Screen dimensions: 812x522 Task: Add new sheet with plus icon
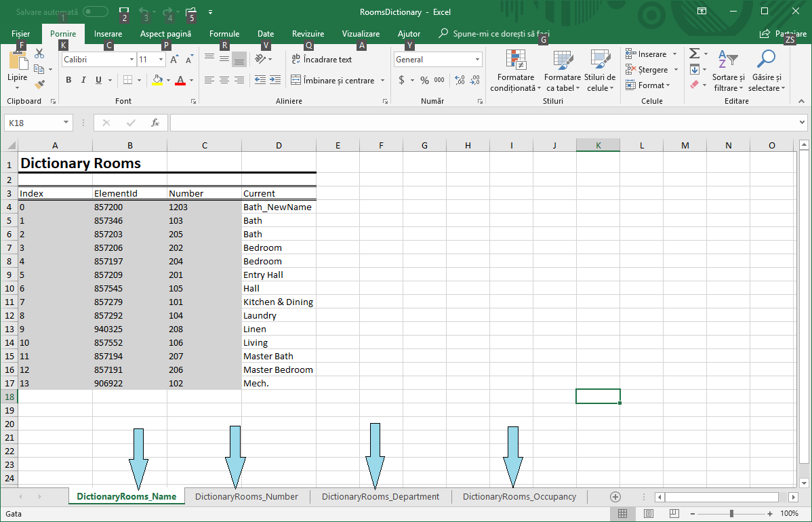pyautogui.click(x=615, y=497)
